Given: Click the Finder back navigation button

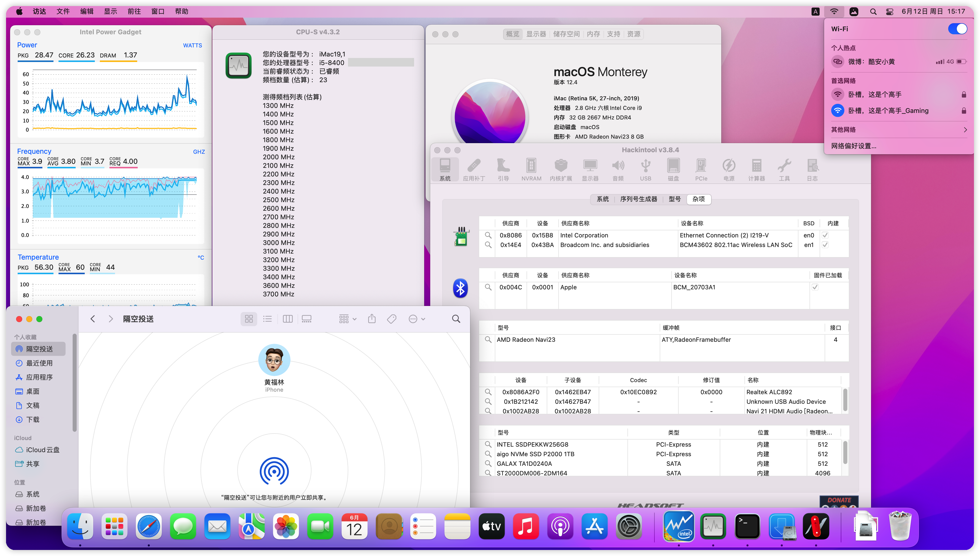Looking at the screenshot, I should 93,319.
